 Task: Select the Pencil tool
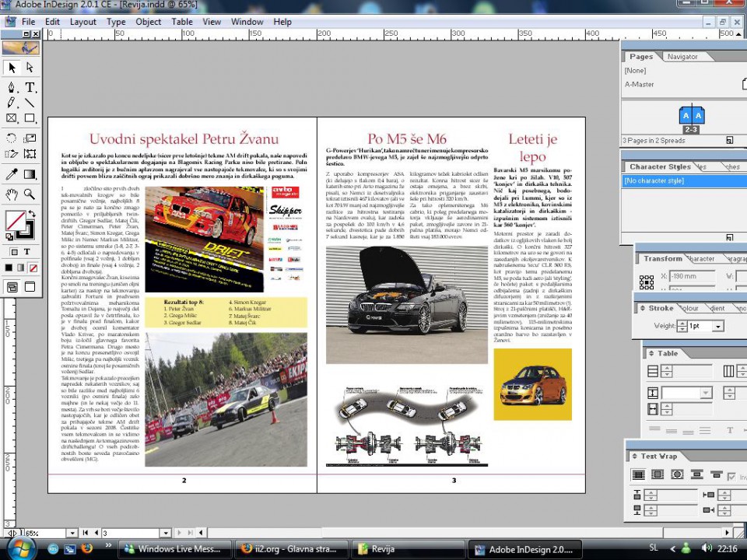[12, 103]
